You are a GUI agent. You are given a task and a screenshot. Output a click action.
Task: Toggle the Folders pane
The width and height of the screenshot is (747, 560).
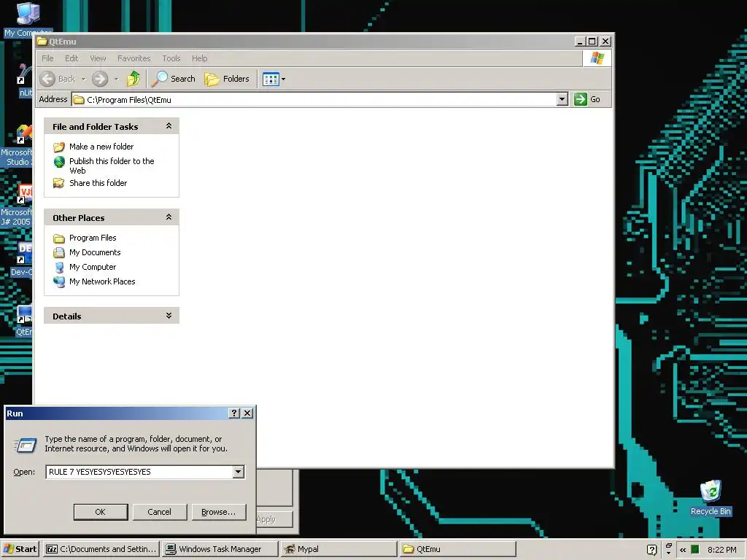[227, 79]
